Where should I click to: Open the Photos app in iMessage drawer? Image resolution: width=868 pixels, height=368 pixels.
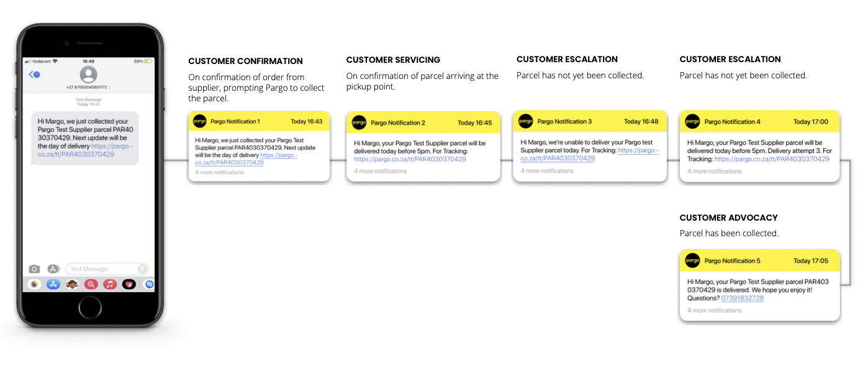coord(35,284)
